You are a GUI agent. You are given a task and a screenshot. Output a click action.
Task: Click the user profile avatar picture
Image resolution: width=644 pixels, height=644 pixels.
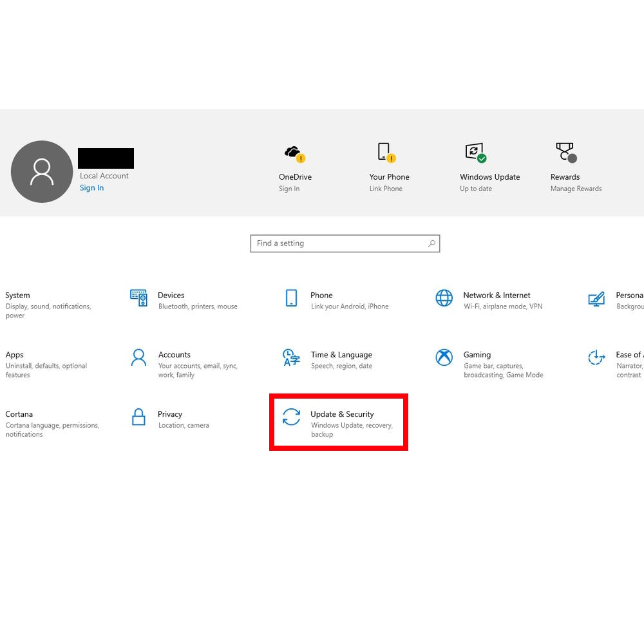pos(42,171)
